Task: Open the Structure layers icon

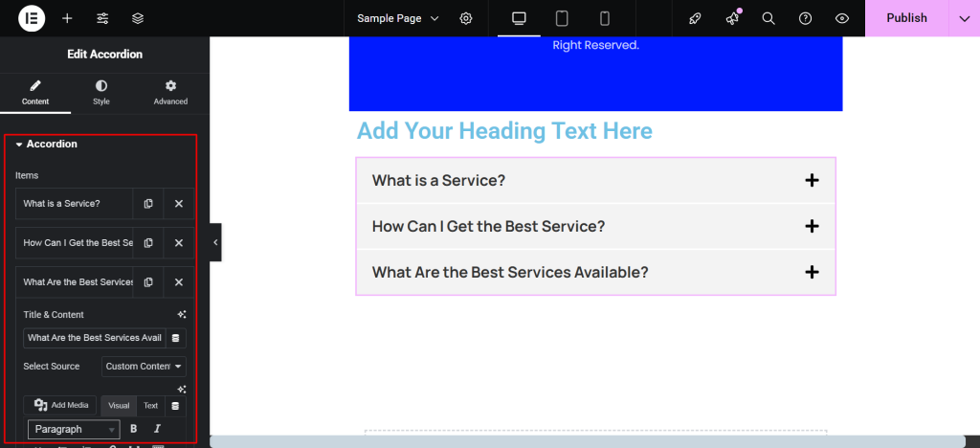Action: [138, 18]
